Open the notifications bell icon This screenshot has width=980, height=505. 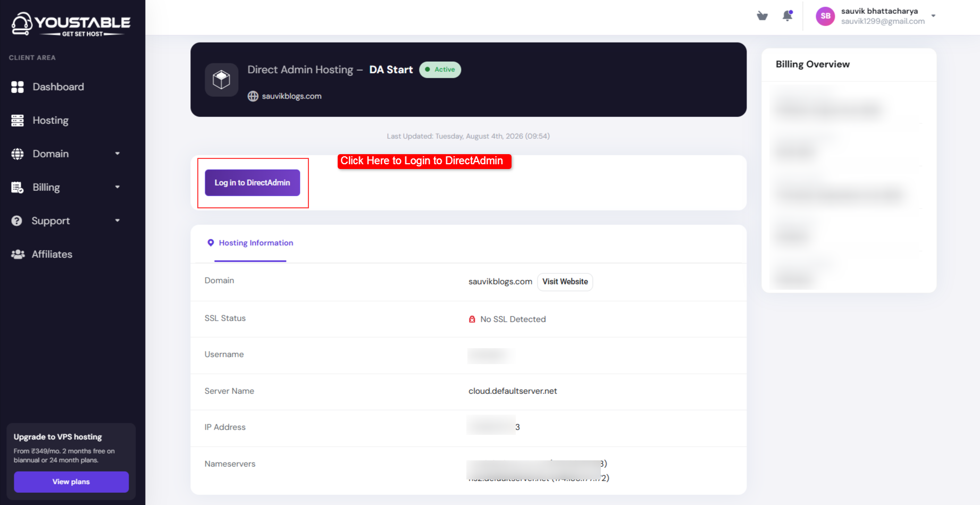[x=788, y=16]
